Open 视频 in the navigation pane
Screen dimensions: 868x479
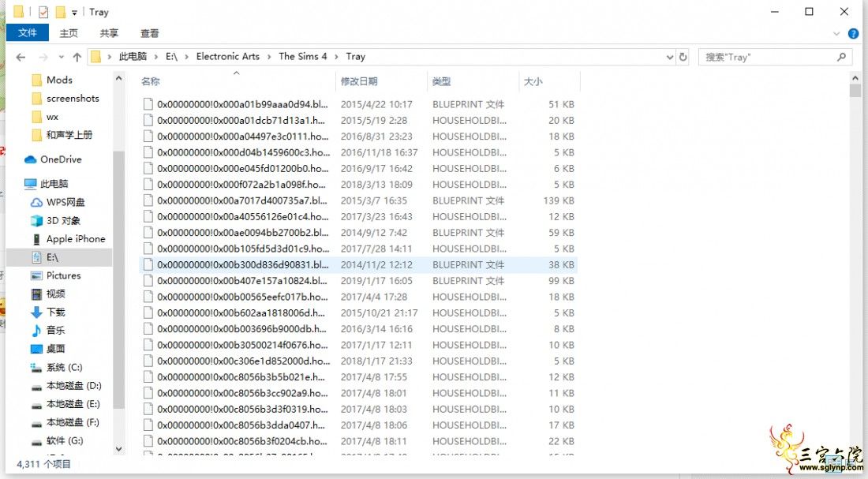coord(55,294)
